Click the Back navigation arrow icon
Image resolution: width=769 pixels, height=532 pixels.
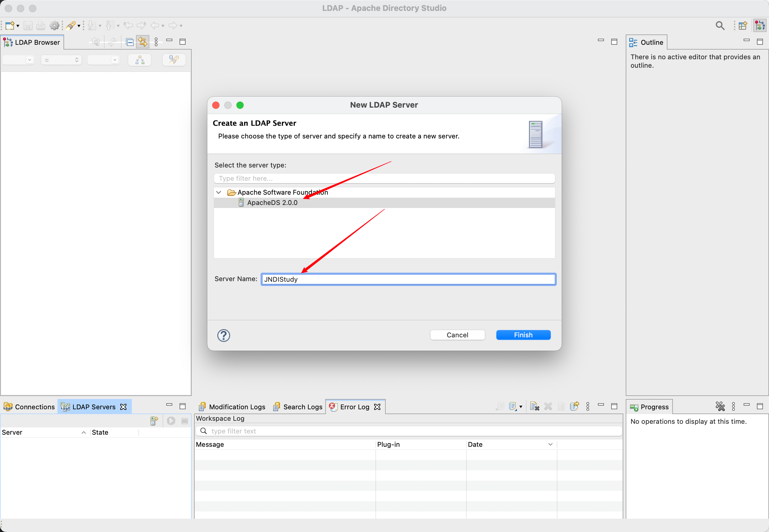pyautogui.click(x=155, y=25)
